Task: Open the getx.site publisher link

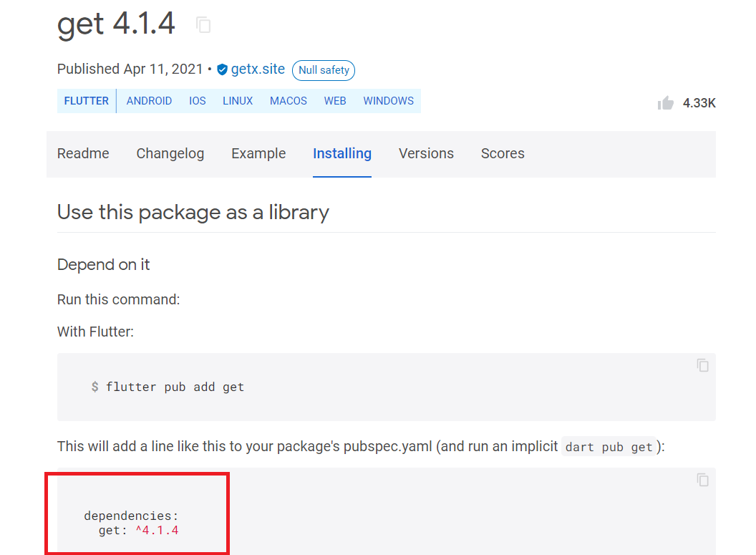Action: tap(258, 69)
